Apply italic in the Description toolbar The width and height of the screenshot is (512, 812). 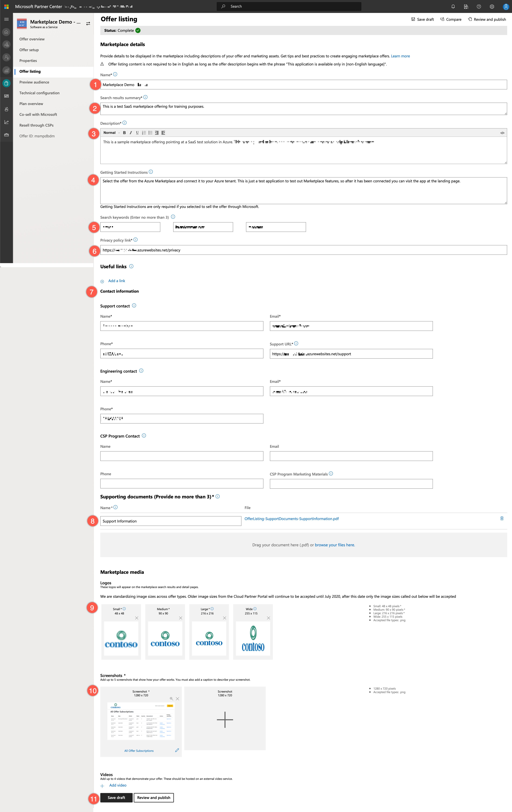131,133
